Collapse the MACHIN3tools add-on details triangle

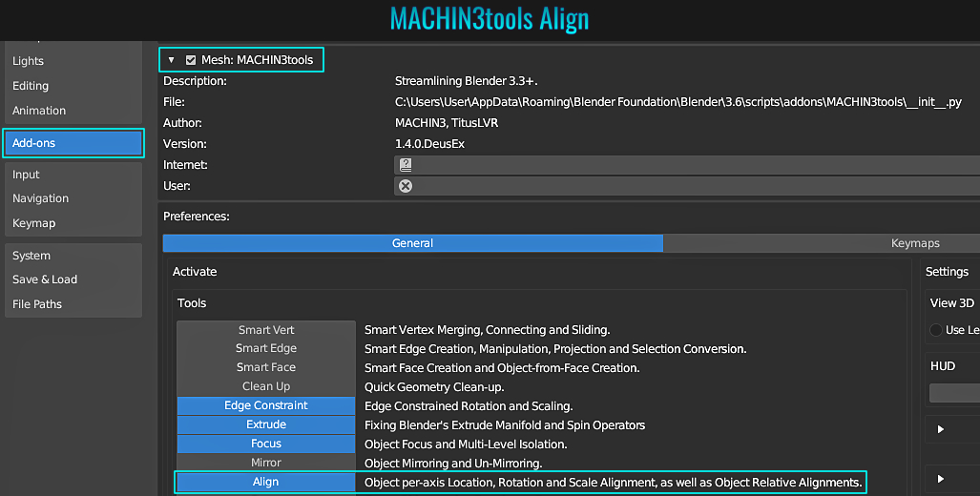click(x=171, y=60)
